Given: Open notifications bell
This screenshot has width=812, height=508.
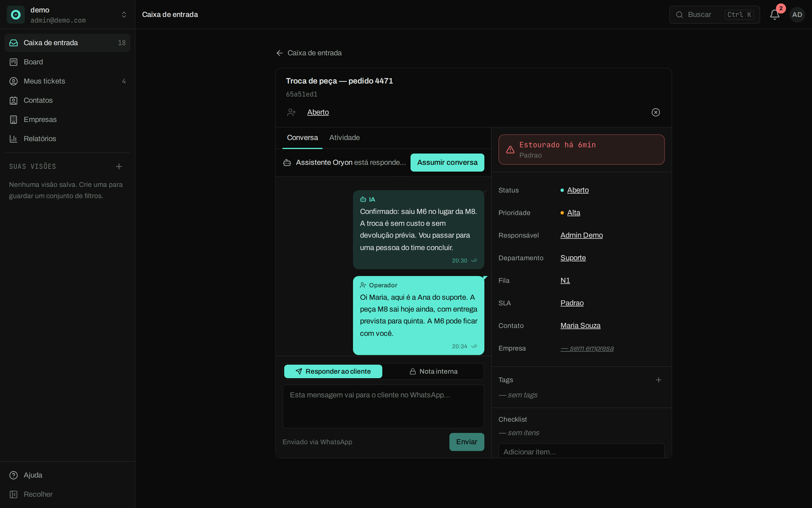Looking at the screenshot, I should point(775,14).
